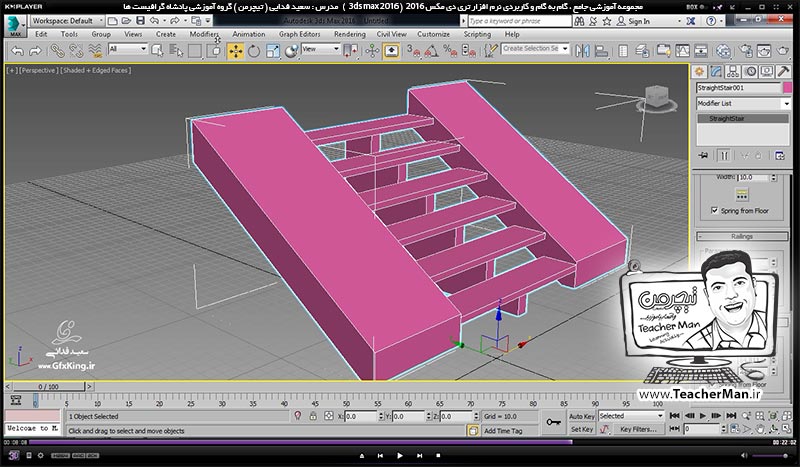Open the View coordinate system dropdown
The image size is (800, 467).
tap(320, 49)
